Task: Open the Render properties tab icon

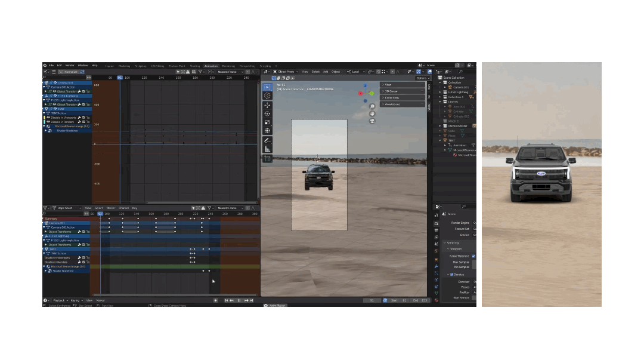Action: point(436,224)
